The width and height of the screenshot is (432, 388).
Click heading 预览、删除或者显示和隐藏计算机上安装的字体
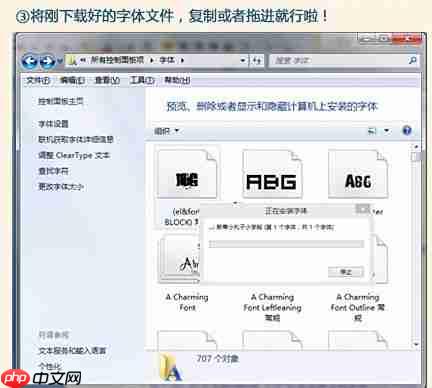pyautogui.click(x=272, y=107)
